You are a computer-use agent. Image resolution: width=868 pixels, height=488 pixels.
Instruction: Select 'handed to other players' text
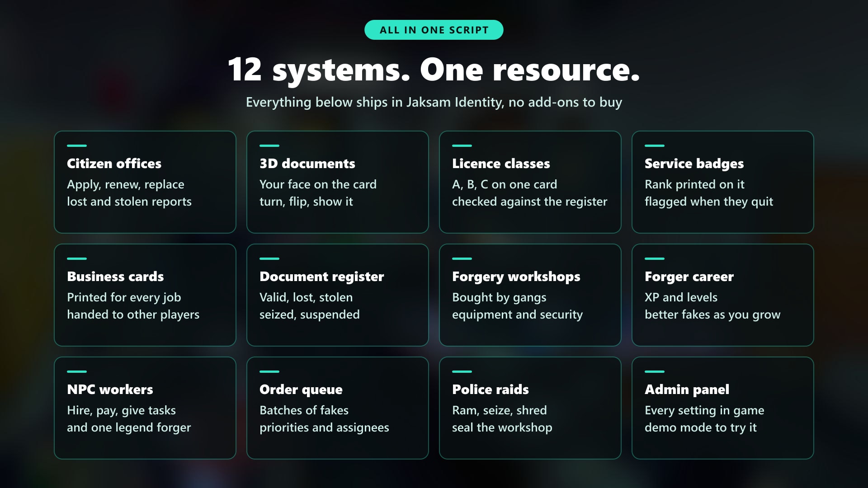(x=133, y=314)
